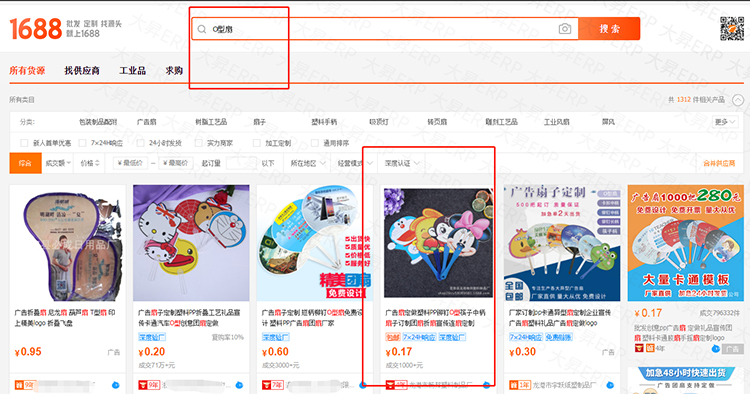Filter by 转页扇 category
This screenshot has height=408, width=750.
coord(437,122)
